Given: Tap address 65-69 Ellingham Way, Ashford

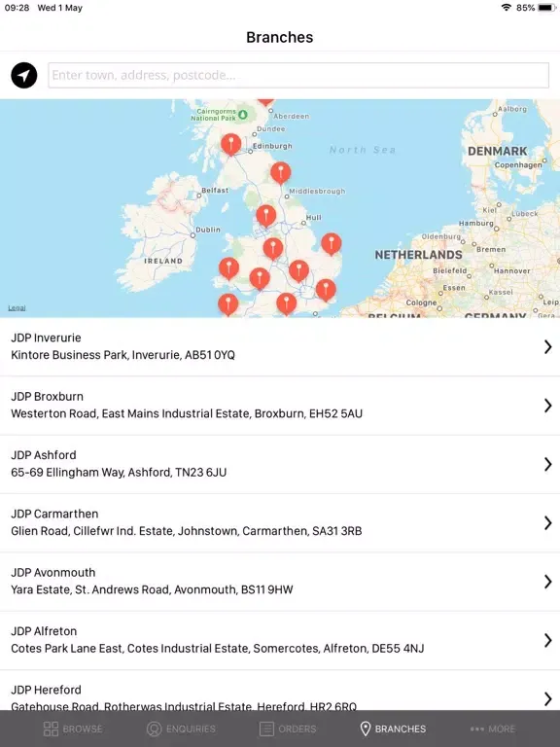Looking at the screenshot, I should (119, 472).
